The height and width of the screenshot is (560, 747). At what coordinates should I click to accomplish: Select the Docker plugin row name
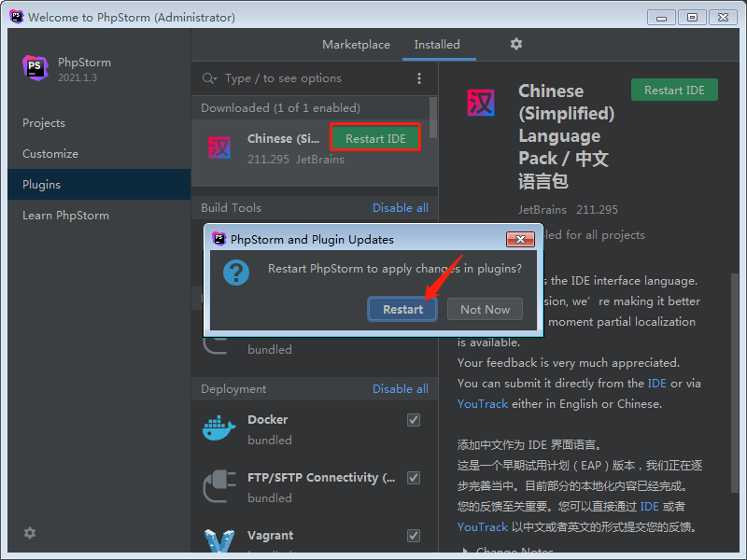[267, 419]
